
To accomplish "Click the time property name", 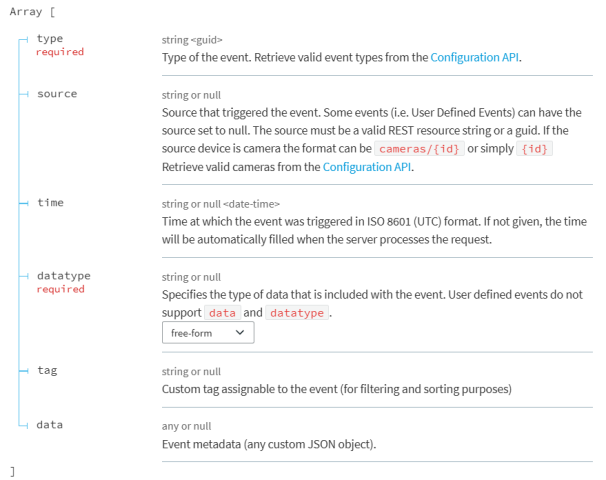I will [x=50, y=202].
